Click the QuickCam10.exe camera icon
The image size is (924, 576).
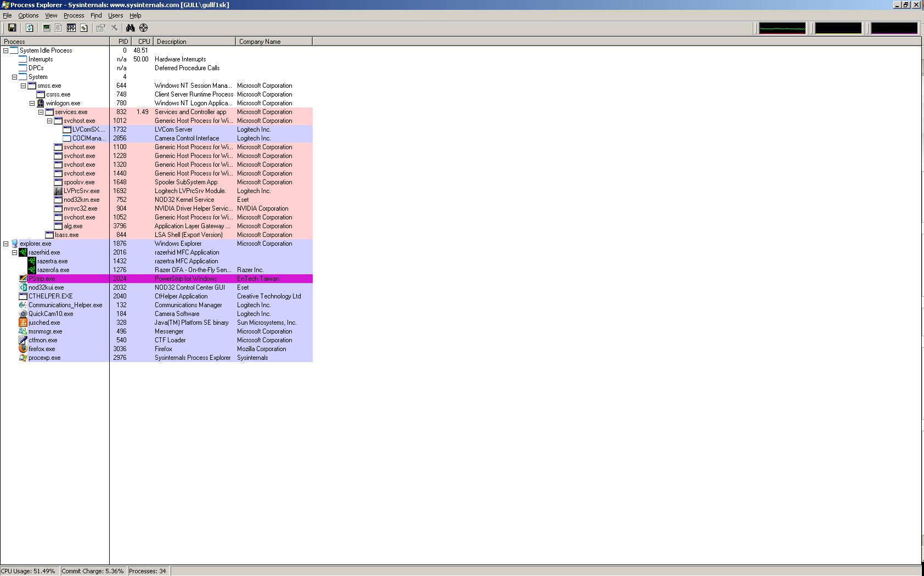pyautogui.click(x=23, y=314)
